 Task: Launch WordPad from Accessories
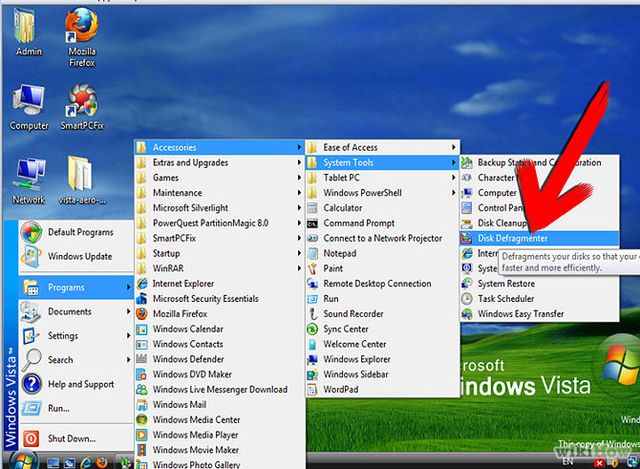pos(382,389)
